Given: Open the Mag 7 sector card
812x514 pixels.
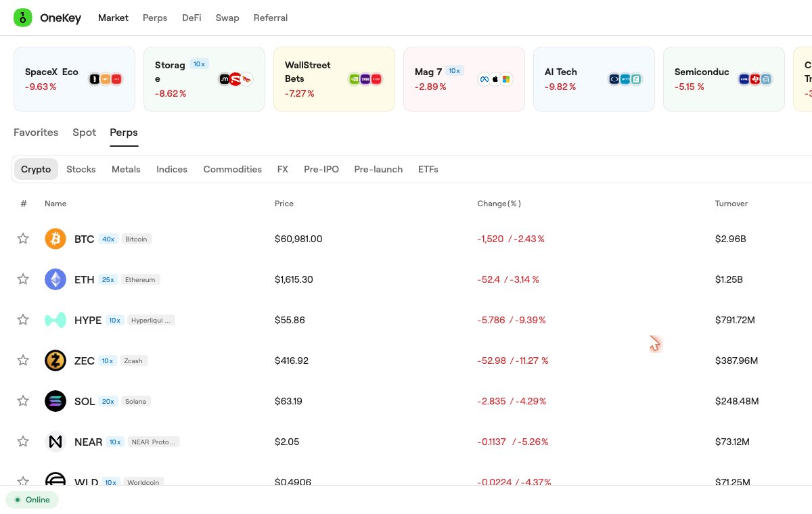Looking at the screenshot, I should click(x=464, y=79).
